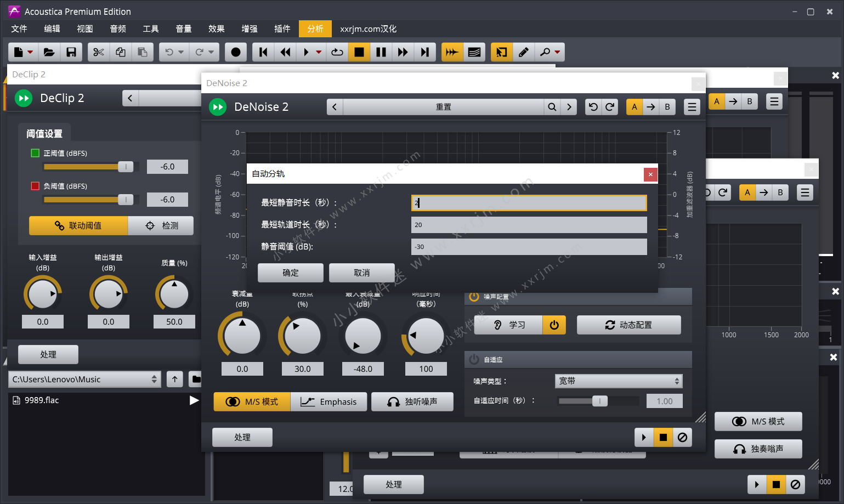
Task: Open the 文件 menu
Action: click(19, 29)
